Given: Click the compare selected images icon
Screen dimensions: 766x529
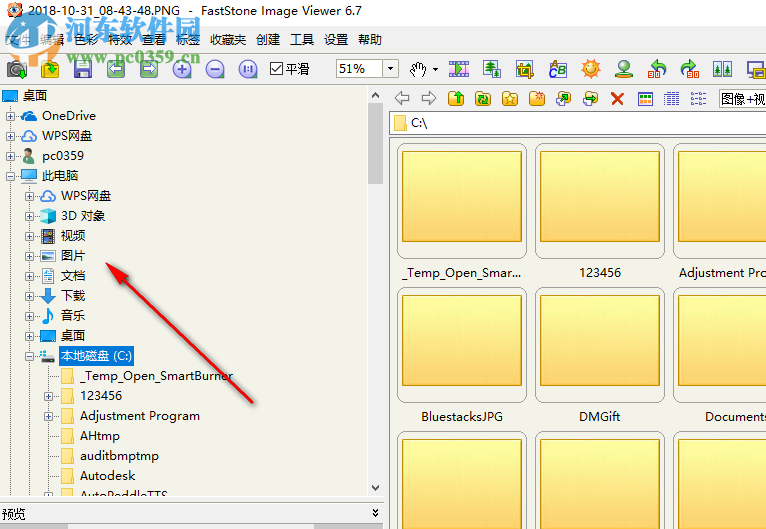Looking at the screenshot, I should (722, 69).
